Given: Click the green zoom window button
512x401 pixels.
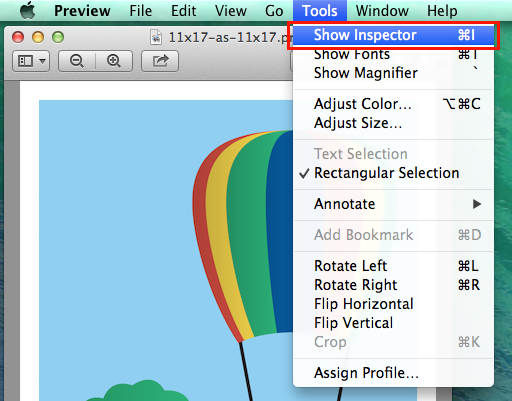Looking at the screenshot, I should 58,37.
